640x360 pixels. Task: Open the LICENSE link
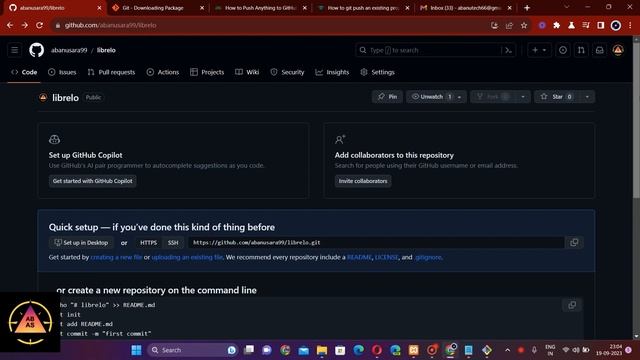[387, 257]
